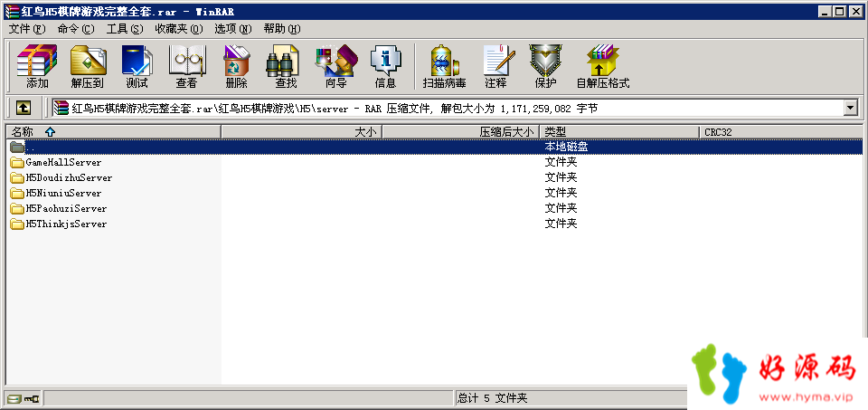Click the 添加 (Add) toolbar icon
Viewport: 868px width, 410px height.
coord(37,66)
